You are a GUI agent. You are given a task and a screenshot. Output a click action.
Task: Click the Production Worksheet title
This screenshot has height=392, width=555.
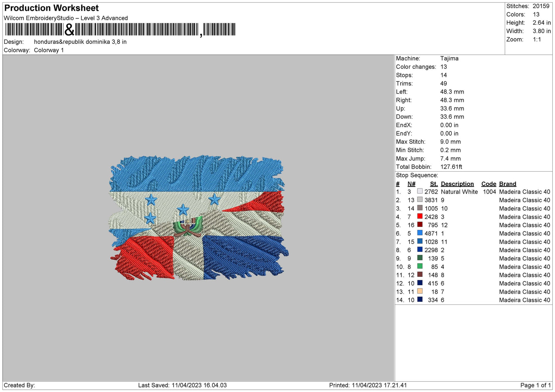pyautogui.click(x=51, y=8)
